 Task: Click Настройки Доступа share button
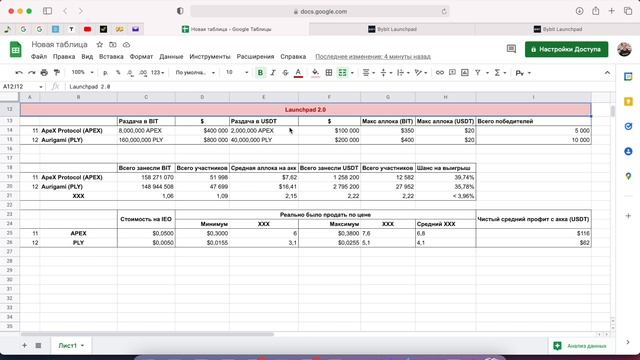click(x=566, y=49)
